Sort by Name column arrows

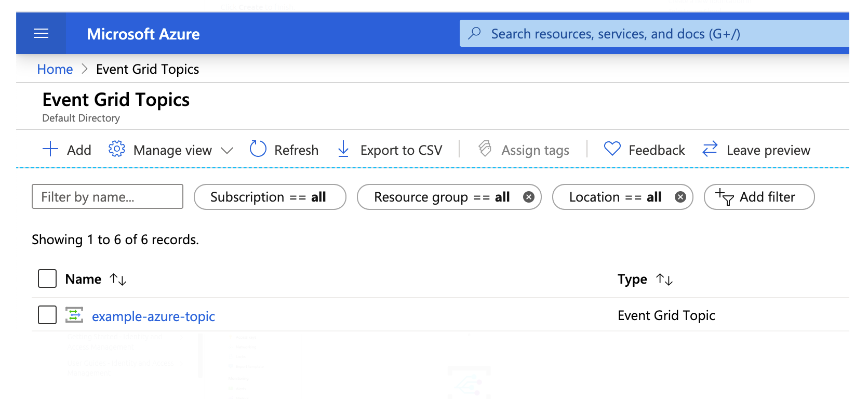pos(118,280)
